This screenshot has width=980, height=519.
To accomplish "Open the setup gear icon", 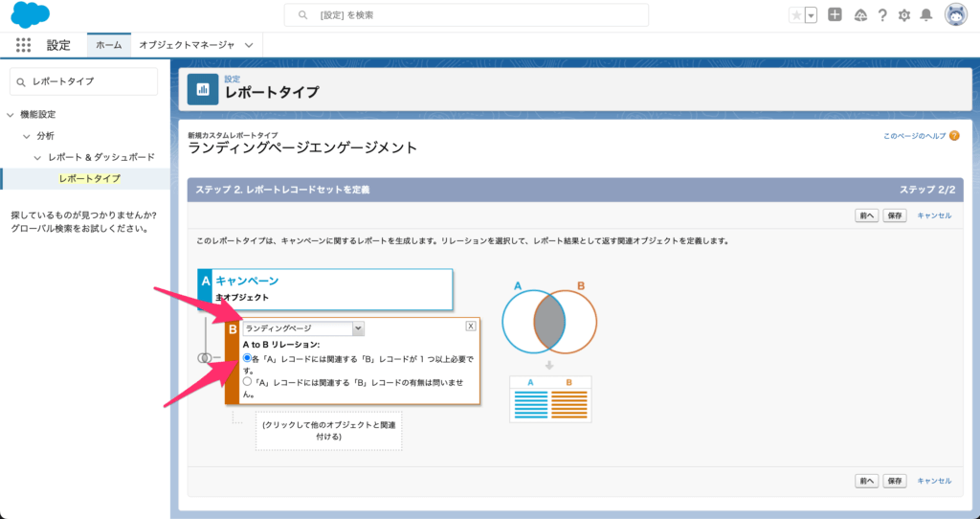I will (903, 15).
